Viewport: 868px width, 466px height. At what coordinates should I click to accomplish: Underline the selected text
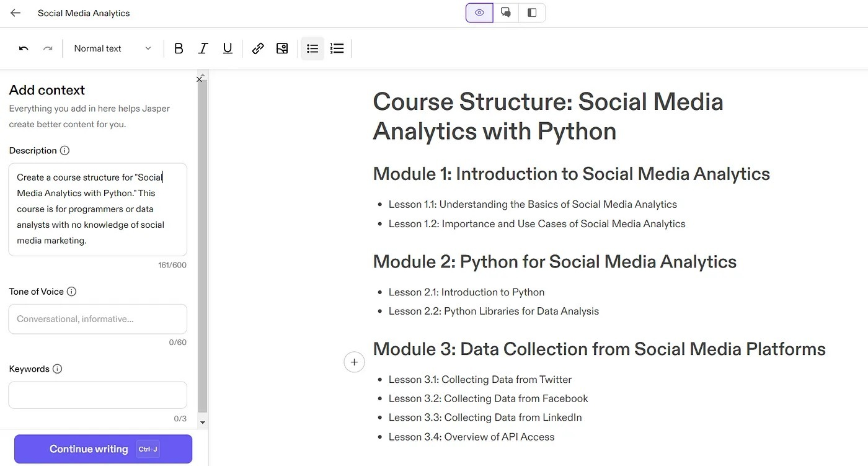click(x=228, y=48)
